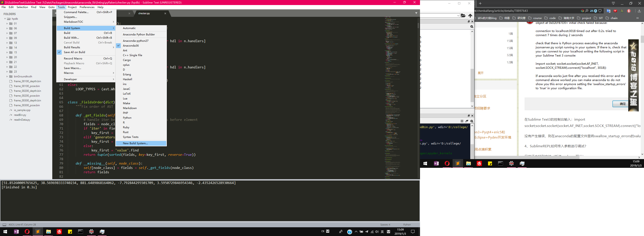The image size is (644, 236).
Task: Click the green parrot extension icon
Action: click(622, 11)
